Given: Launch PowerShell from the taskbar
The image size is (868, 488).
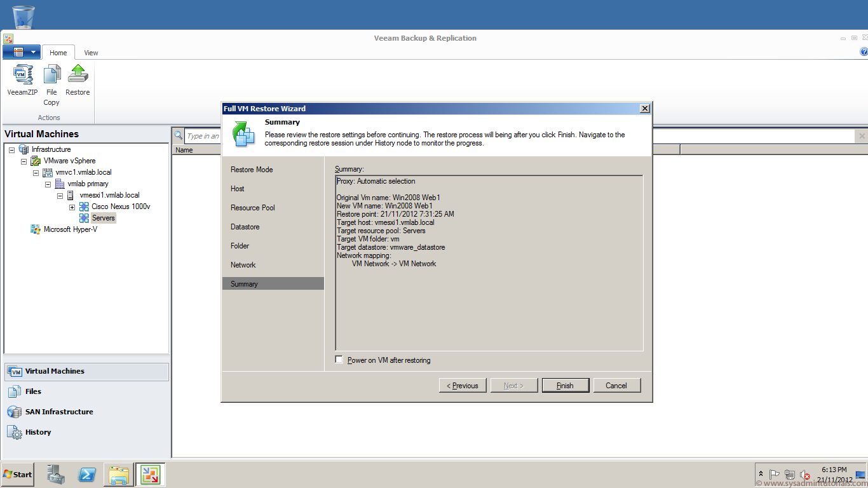Looking at the screenshot, I should pyautogui.click(x=87, y=475).
